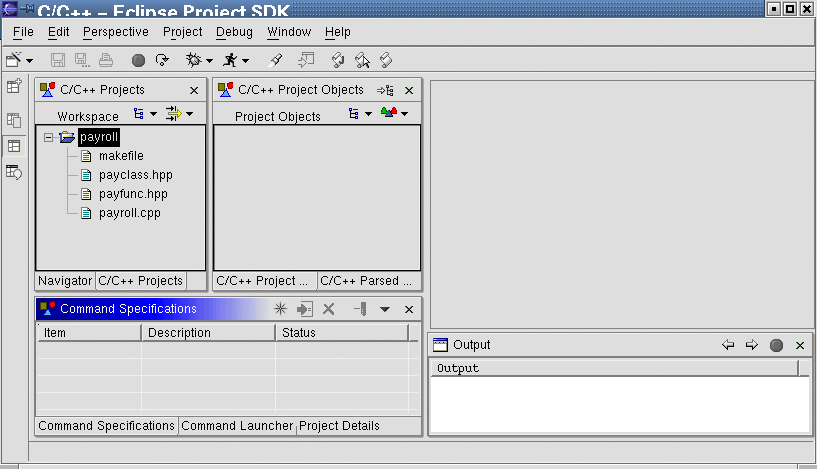Open the colored shapes filter dropdown arrow

[404, 114]
